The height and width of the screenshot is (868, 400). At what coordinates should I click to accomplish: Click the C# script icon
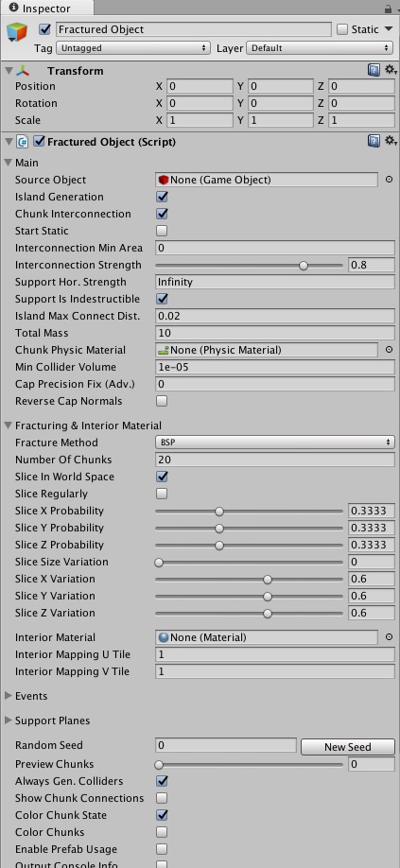24,142
